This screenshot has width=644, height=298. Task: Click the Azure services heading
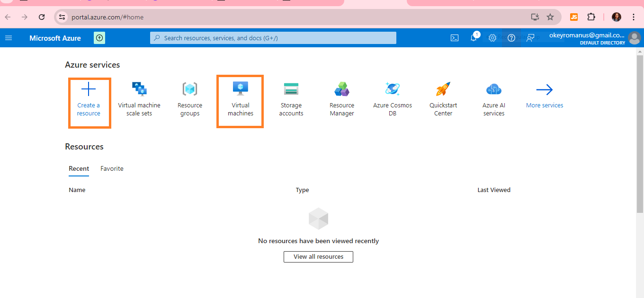[x=92, y=65]
